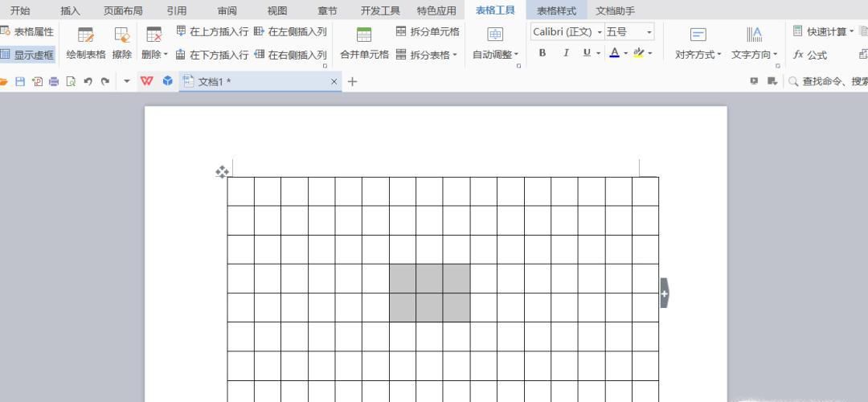Click the undo arrow

point(88,81)
